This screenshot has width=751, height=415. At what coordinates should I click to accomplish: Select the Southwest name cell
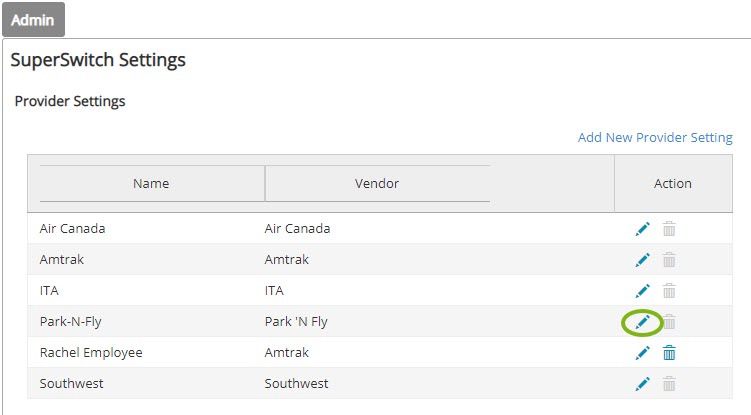71,383
